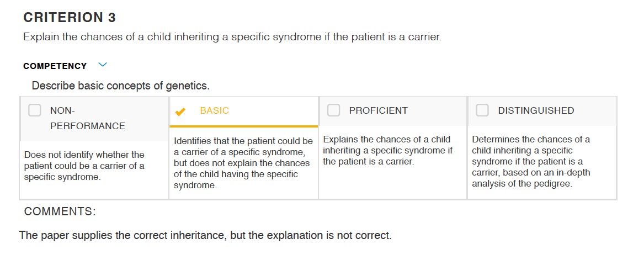Click 'Describe basic concepts of genetics' text
Screen dimensions: 644x260
point(121,86)
